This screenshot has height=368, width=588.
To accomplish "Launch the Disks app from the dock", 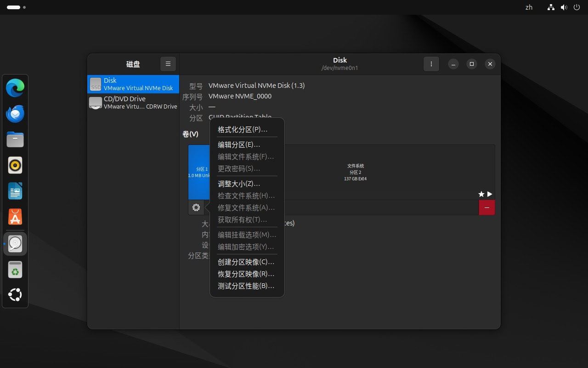I will 15,244.
